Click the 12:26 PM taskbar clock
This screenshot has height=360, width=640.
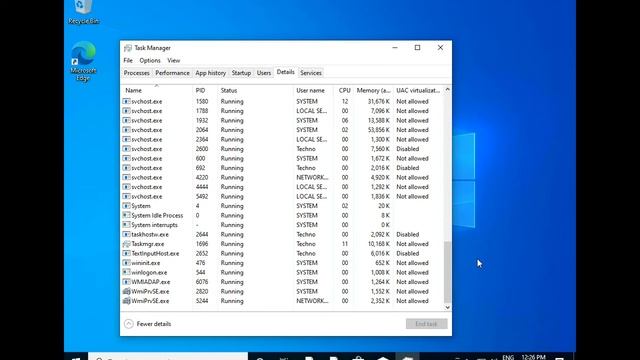533,357
